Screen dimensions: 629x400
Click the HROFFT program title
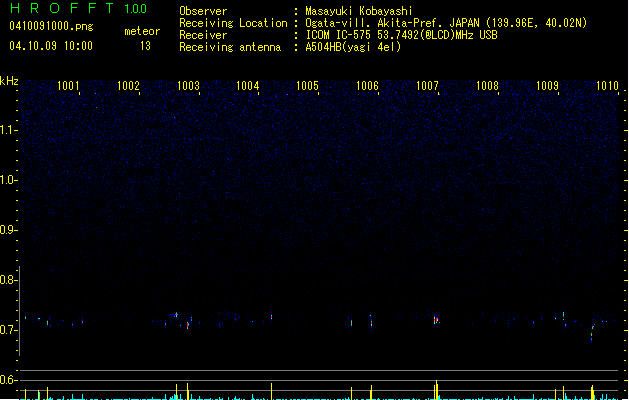[62, 8]
